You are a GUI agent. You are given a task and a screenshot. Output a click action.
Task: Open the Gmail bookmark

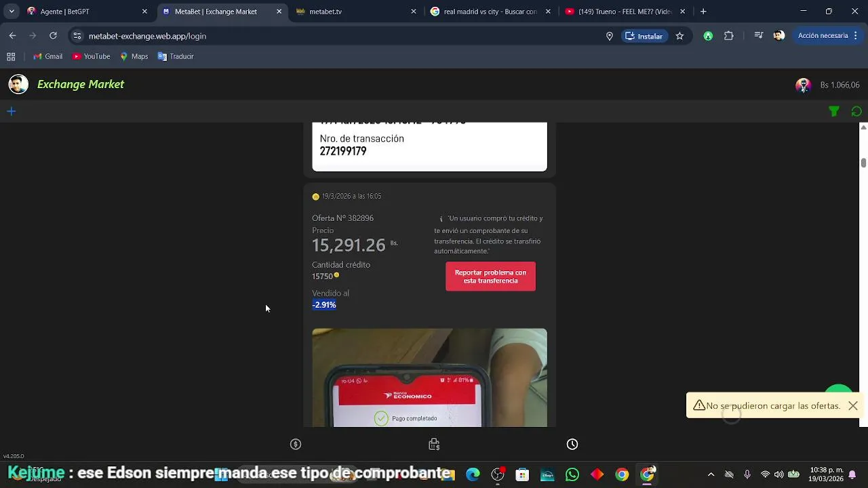pos(47,56)
